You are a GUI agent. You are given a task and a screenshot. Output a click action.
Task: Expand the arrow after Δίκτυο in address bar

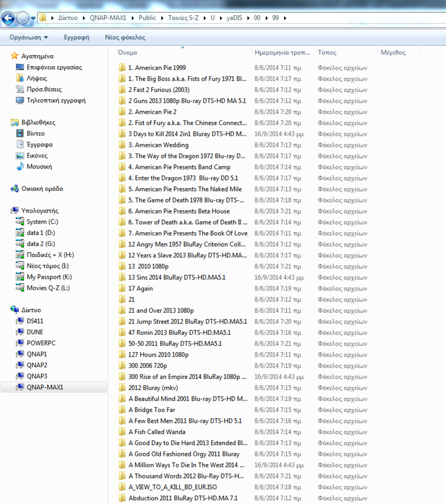pyautogui.click(x=83, y=18)
